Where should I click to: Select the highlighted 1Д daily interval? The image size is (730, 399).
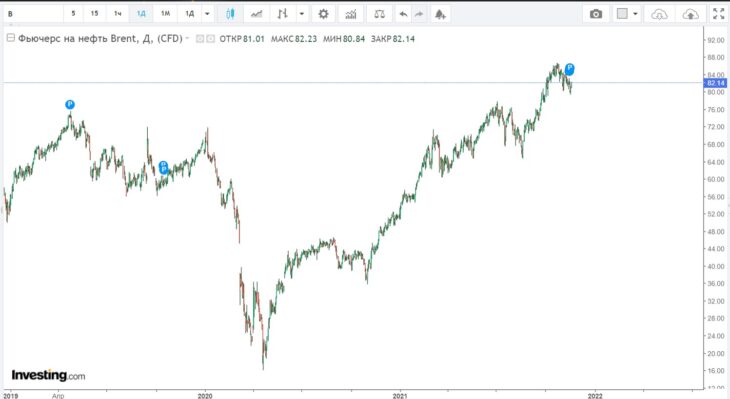(141, 14)
